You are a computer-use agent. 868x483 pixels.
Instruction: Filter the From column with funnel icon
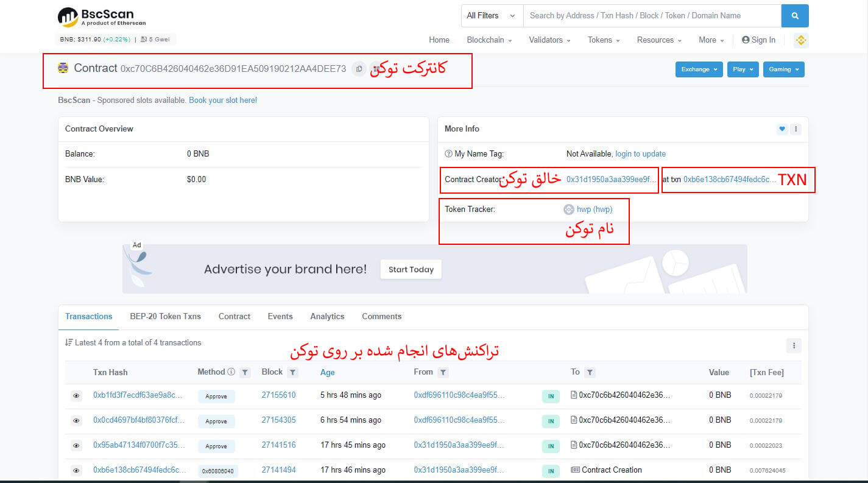click(x=443, y=372)
